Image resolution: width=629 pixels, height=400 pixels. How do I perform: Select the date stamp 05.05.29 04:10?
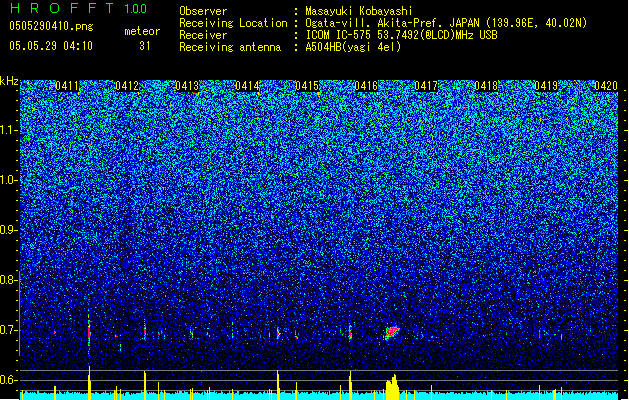51,46
